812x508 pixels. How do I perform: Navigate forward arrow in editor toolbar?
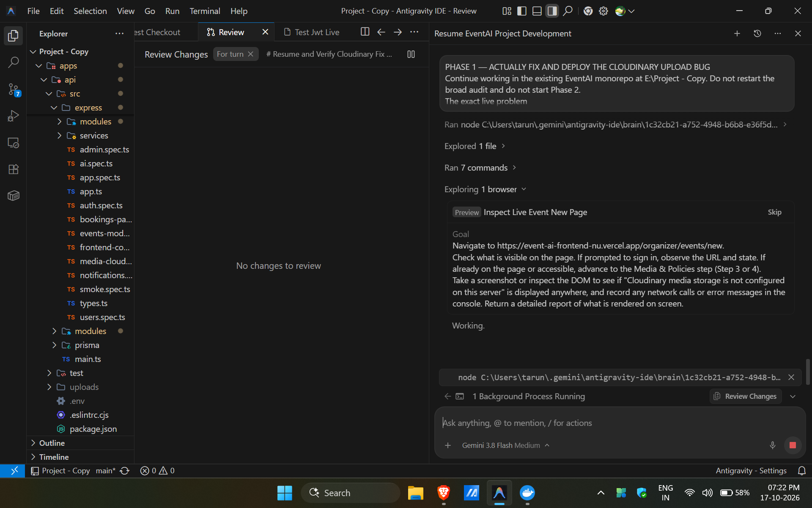click(398, 32)
